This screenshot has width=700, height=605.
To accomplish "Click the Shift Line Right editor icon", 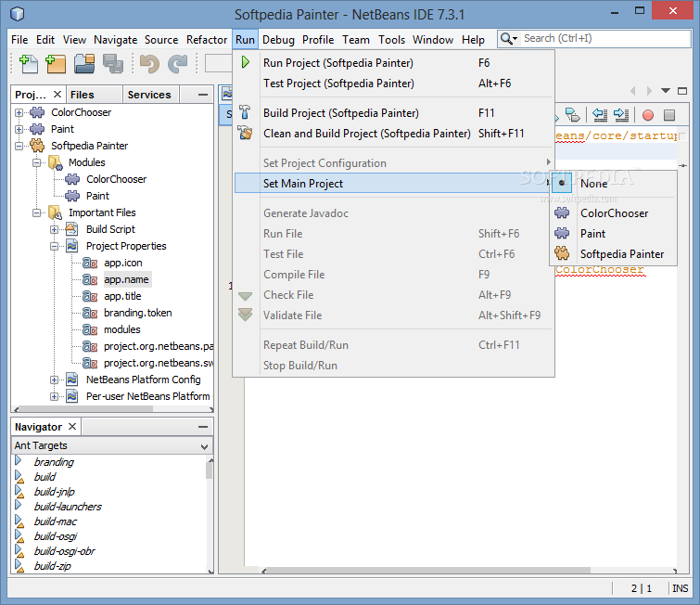I will 621,115.
